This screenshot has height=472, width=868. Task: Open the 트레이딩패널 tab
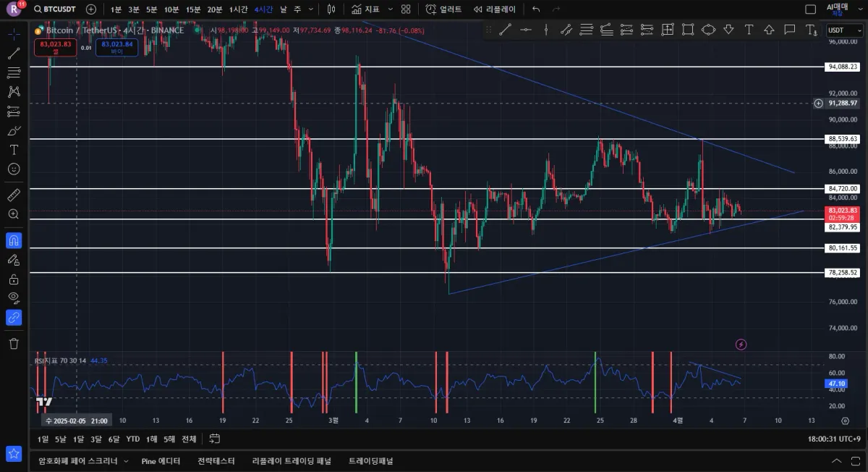point(371,460)
